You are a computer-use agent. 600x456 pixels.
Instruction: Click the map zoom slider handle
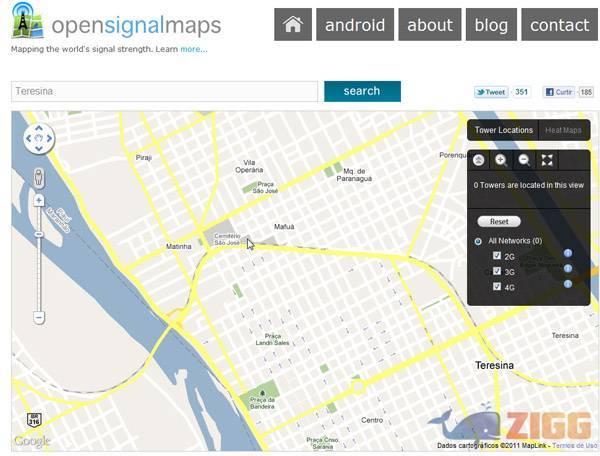tap(39, 234)
